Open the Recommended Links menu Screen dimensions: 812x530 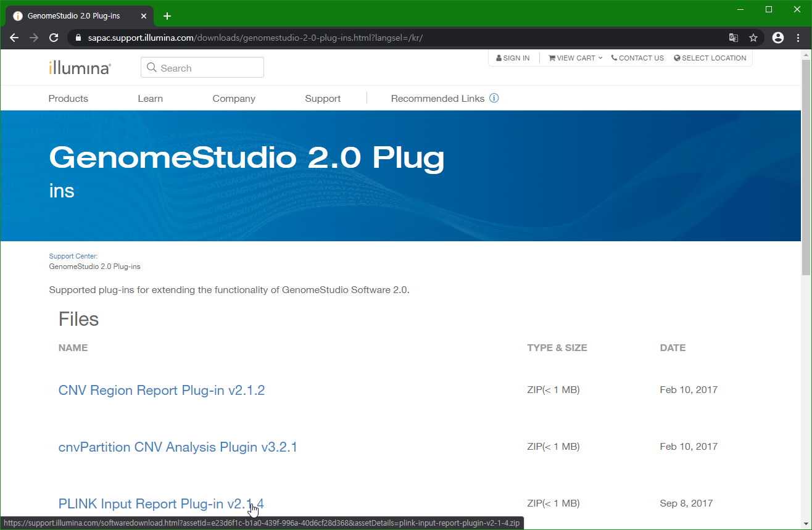438,99
